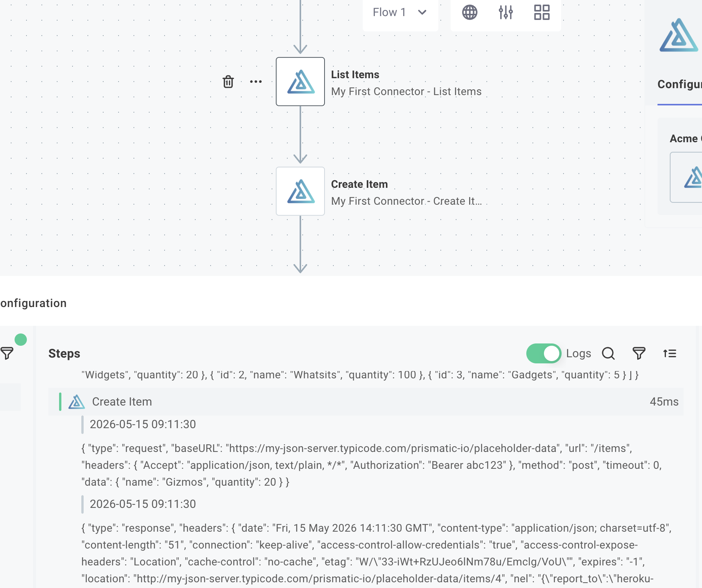Click the first 2026-05-15 09:11:30 timestamp above the request log
The width and height of the screenshot is (702, 588).
click(143, 424)
